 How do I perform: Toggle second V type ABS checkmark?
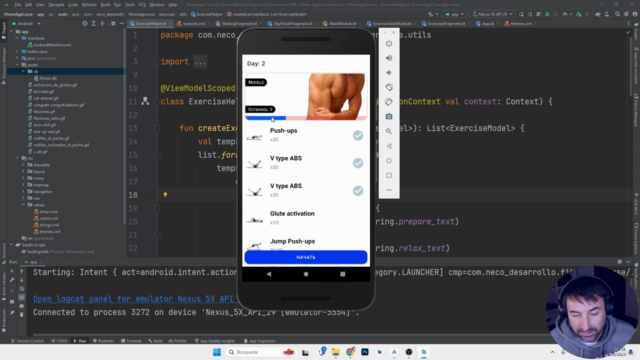(x=358, y=191)
